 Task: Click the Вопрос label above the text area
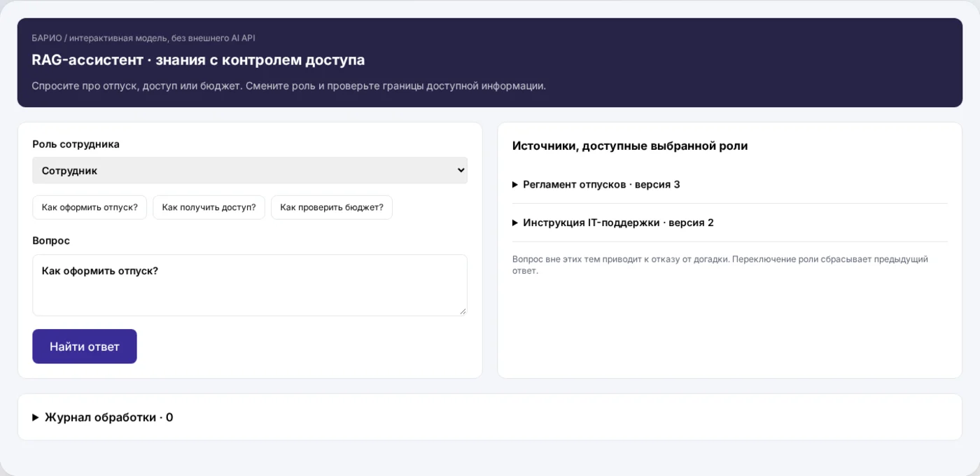coord(51,240)
